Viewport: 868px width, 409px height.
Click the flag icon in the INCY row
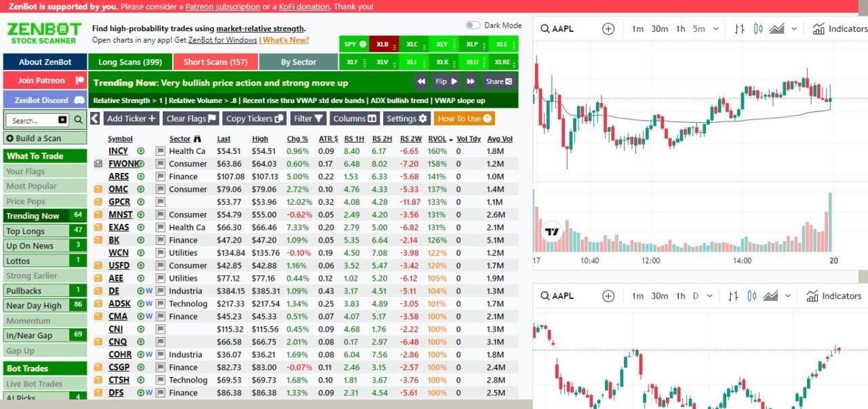click(161, 151)
